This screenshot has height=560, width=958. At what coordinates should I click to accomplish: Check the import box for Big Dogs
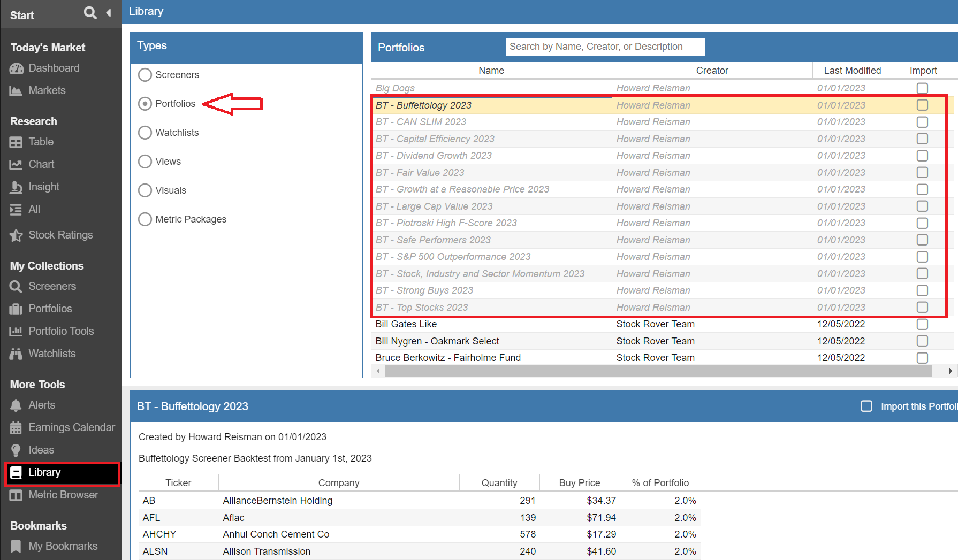click(922, 88)
